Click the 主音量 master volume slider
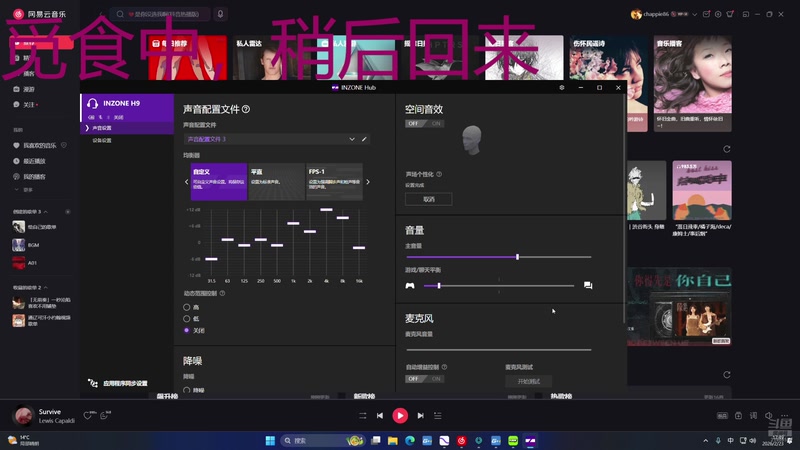Screen dimensions: 800x450 point(499,257)
